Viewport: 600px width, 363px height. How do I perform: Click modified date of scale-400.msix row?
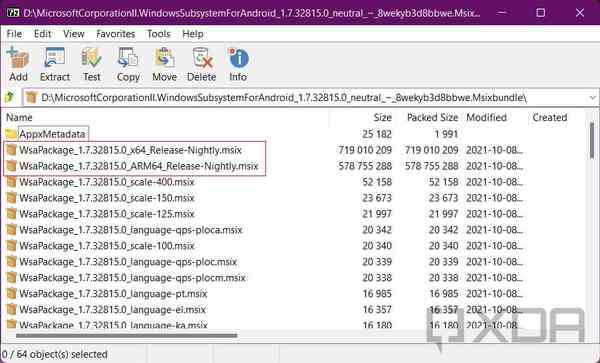tap(494, 182)
